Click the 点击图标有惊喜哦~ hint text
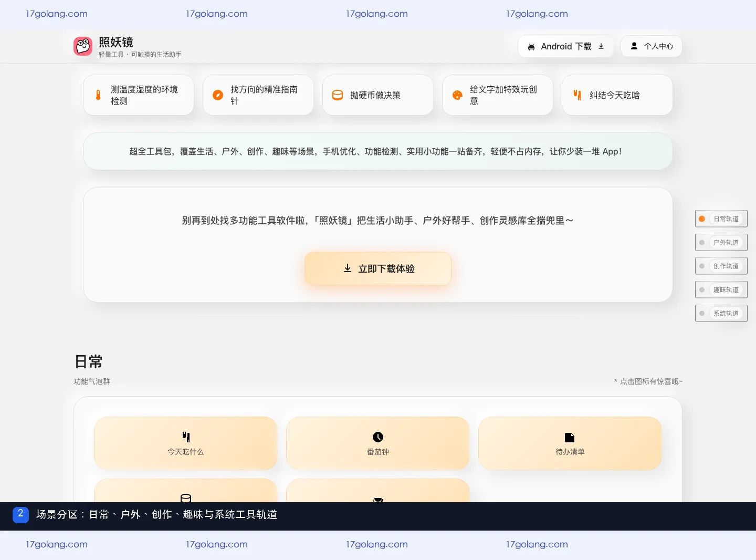756x560 pixels. 648,381
